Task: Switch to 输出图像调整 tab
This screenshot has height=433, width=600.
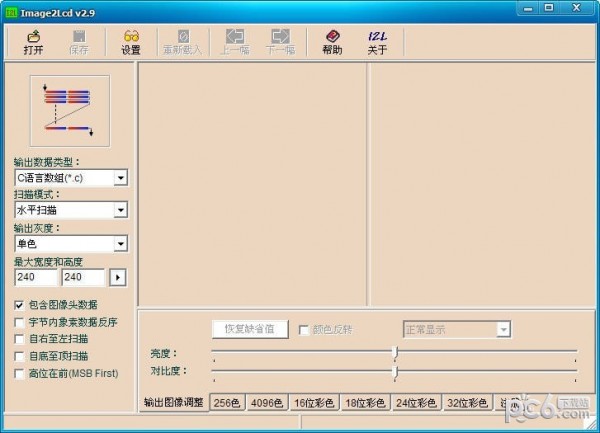Action: pyautogui.click(x=174, y=402)
